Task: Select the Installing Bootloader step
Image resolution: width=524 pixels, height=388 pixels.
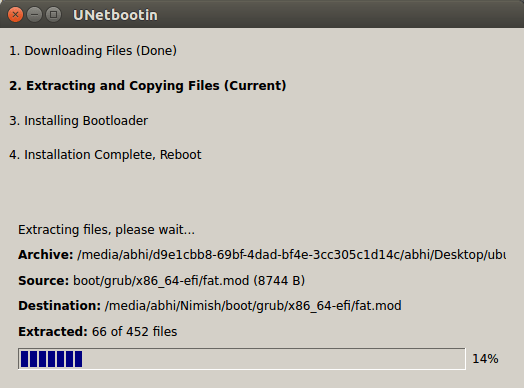Action: [79, 121]
